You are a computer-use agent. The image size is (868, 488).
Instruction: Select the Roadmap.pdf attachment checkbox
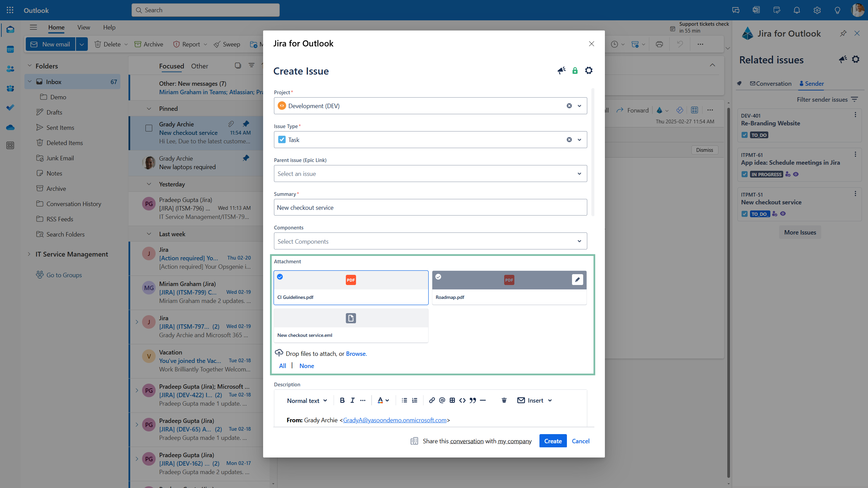pos(438,277)
